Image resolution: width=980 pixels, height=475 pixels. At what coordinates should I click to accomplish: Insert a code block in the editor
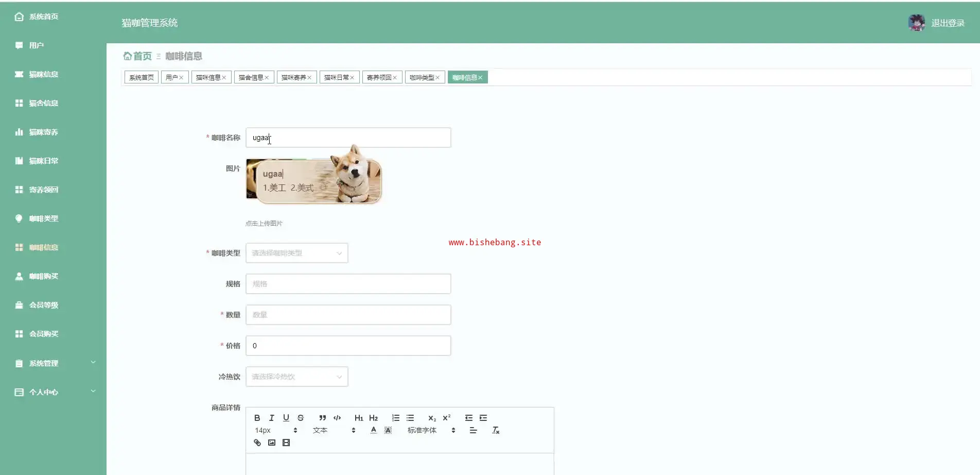click(337, 418)
